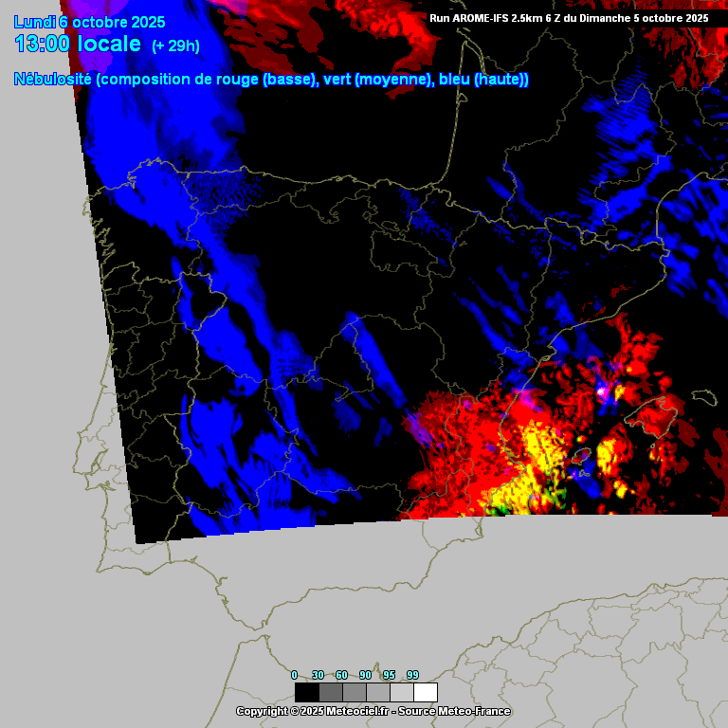Select the dark gray 30% legend swatch
This screenshot has height=728, width=728.
click(330, 692)
